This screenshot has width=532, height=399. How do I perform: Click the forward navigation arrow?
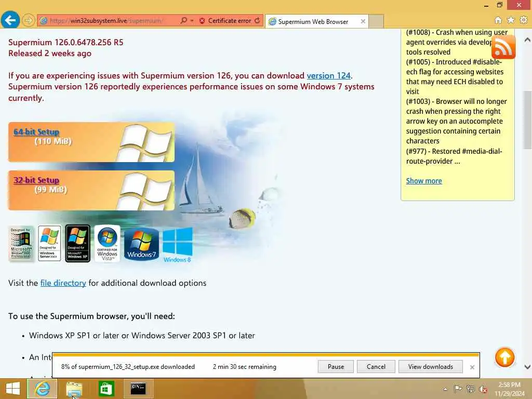click(29, 21)
